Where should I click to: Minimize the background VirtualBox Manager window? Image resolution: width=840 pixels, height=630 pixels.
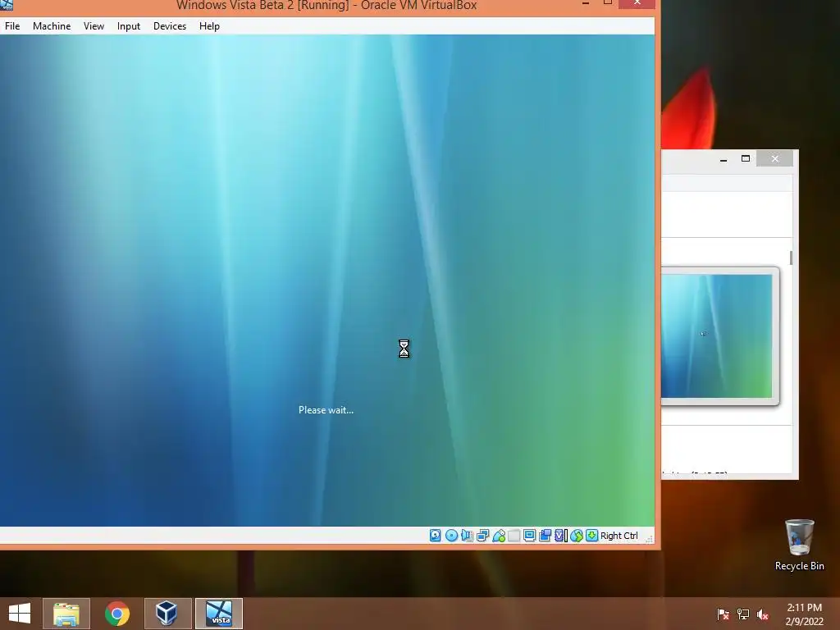point(724,159)
